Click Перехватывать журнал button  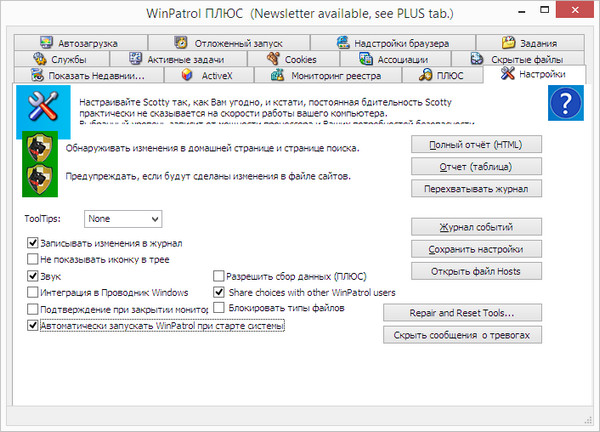coord(476,189)
